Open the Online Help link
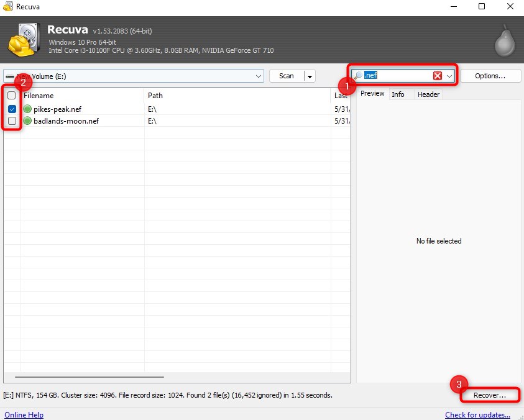This screenshot has width=524, height=420. point(24,414)
